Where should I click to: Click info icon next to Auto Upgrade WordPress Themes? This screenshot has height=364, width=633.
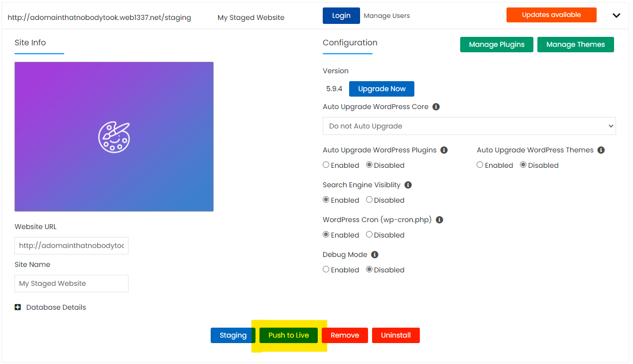point(601,150)
